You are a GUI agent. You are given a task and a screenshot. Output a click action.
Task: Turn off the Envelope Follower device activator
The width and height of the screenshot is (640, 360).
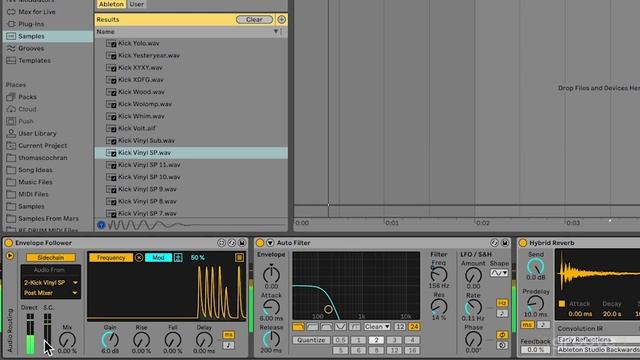point(8,243)
